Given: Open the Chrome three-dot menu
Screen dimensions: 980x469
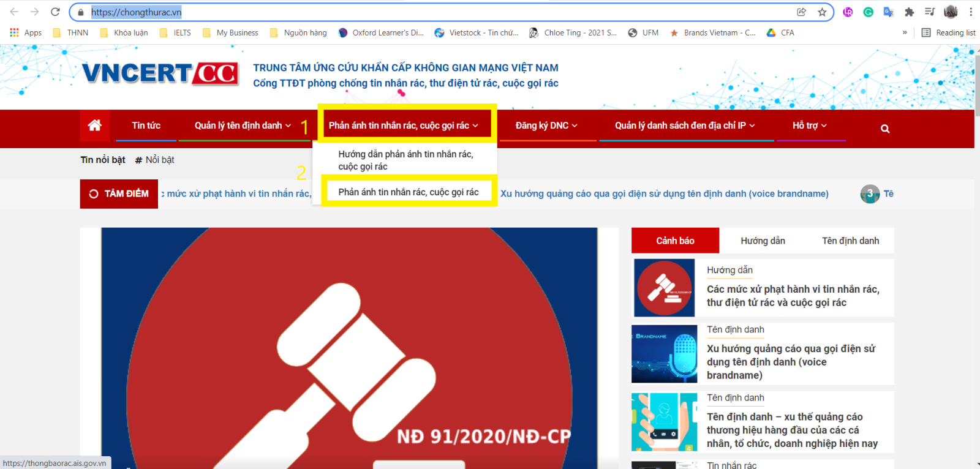Looking at the screenshot, I should tap(971, 12).
